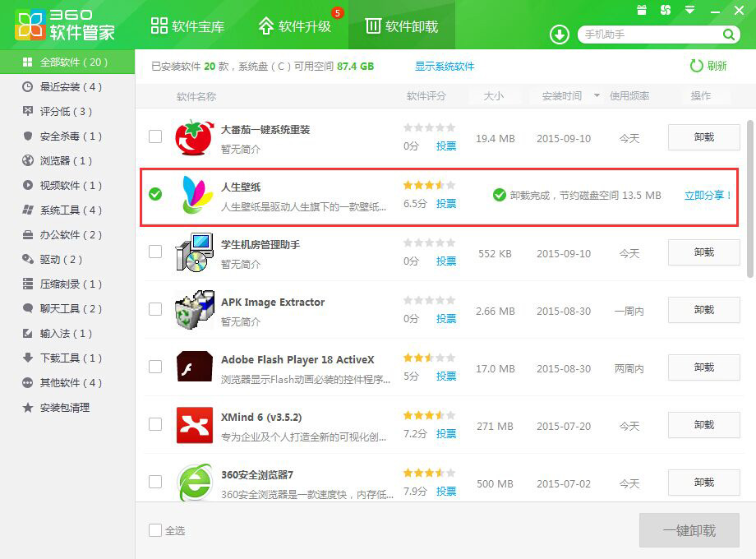Uninstall 大番茄一键系统重装 with 卸载 button

pyautogui.click(x=703, y=137)
